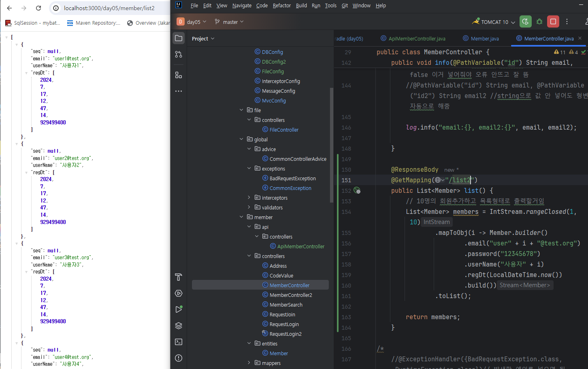The width and height of the screenshot is (588, 369).
Task: Open the Problems tool window icon
Action: point(179,358)
